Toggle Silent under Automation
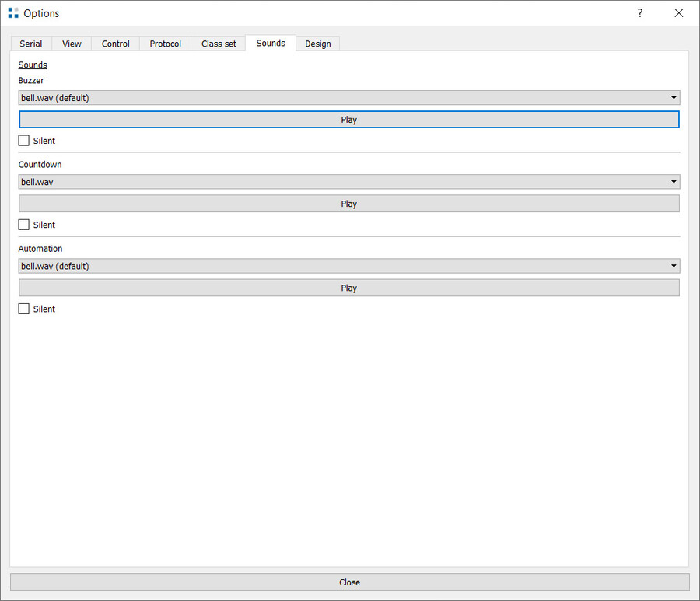The image size is (700, 601). (24, 309)
